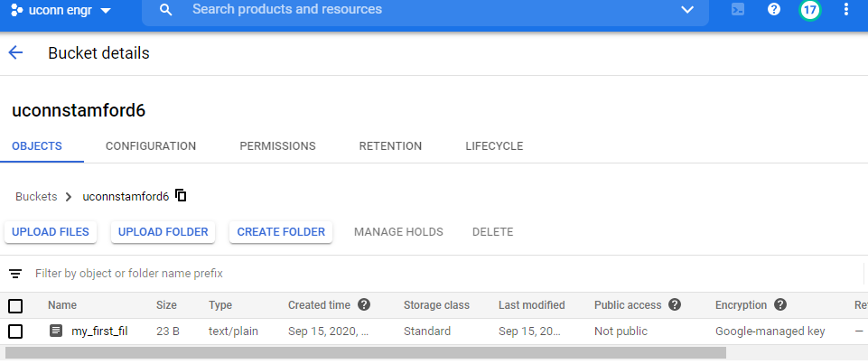Open the help question mark icon
This screenshot has width=868, height=364.
774,9
